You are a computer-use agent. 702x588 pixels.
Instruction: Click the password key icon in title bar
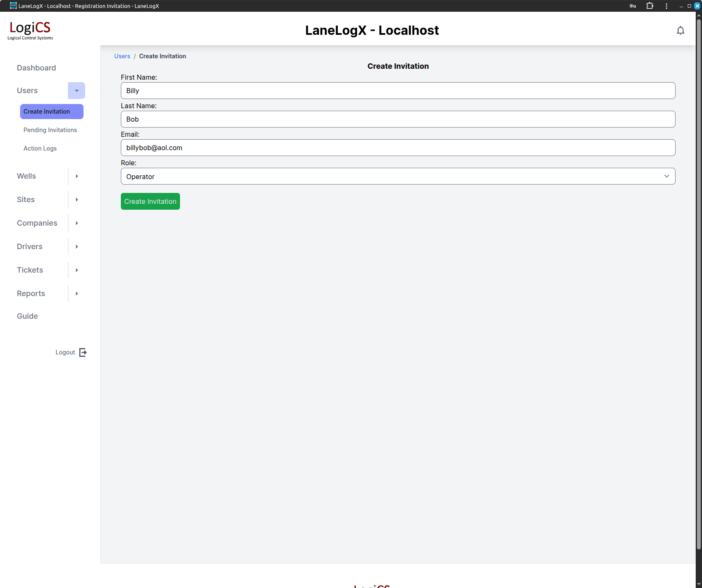click(633, 6)
